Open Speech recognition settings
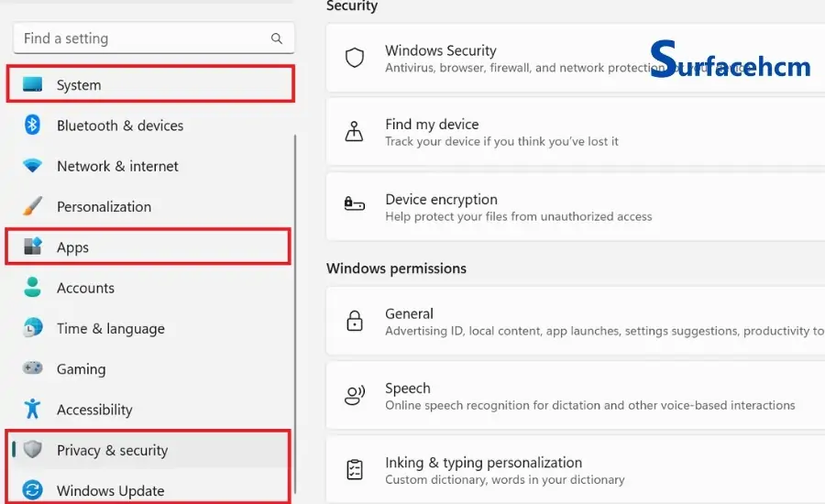Image resolution: width=825 pixels, height=504 pixels. point(576,395)
